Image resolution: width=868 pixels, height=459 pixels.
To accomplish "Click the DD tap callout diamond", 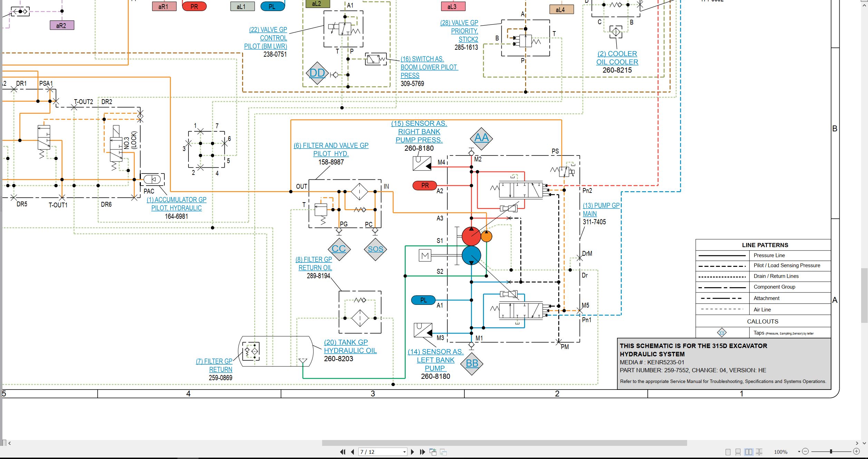I will 317,73.
